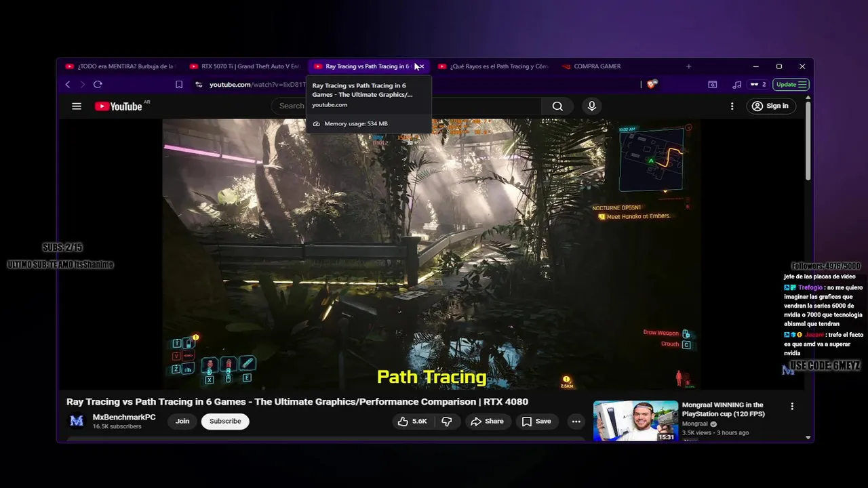Click the video player showing Path Tracing

tap(431, 254)
